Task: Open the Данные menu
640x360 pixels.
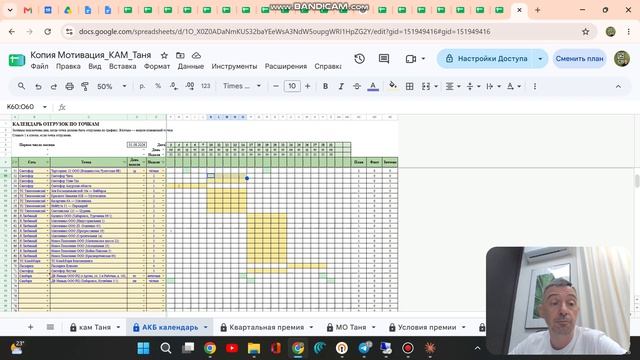Action: tap(191, 66)
